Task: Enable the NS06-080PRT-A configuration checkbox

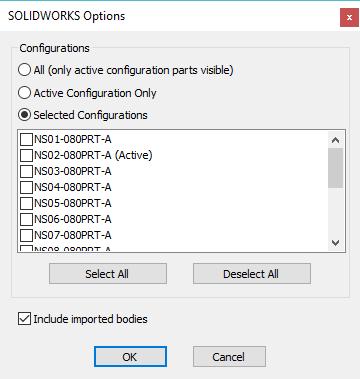Action: point(26,219)
